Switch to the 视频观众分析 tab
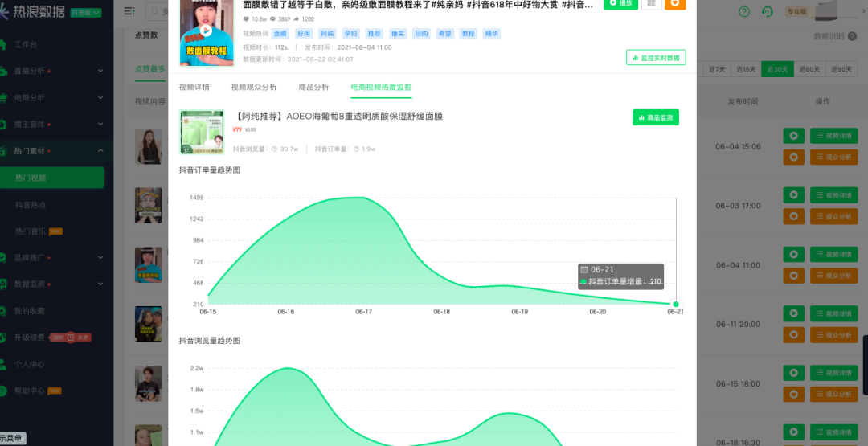Image resolution: width=868 pixels, height=446 pixels. [x=254, y=87]
